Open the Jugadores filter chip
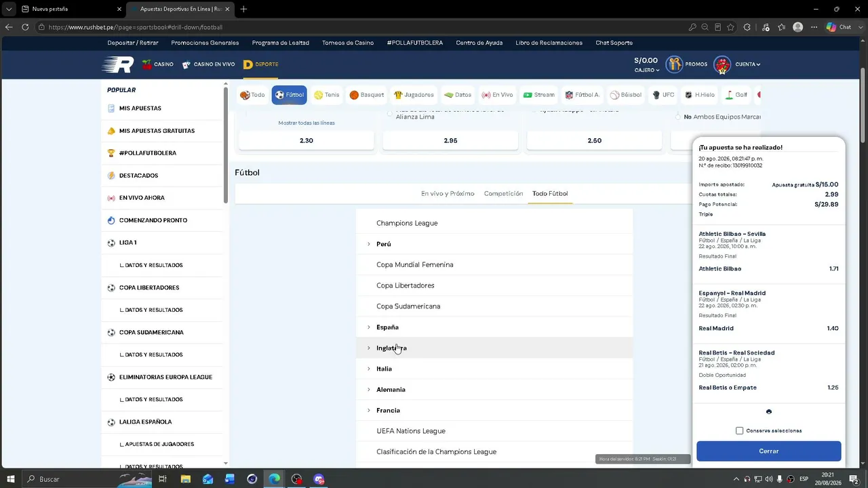This screenshot has width=868, height=488. click(x=414, y=95)
